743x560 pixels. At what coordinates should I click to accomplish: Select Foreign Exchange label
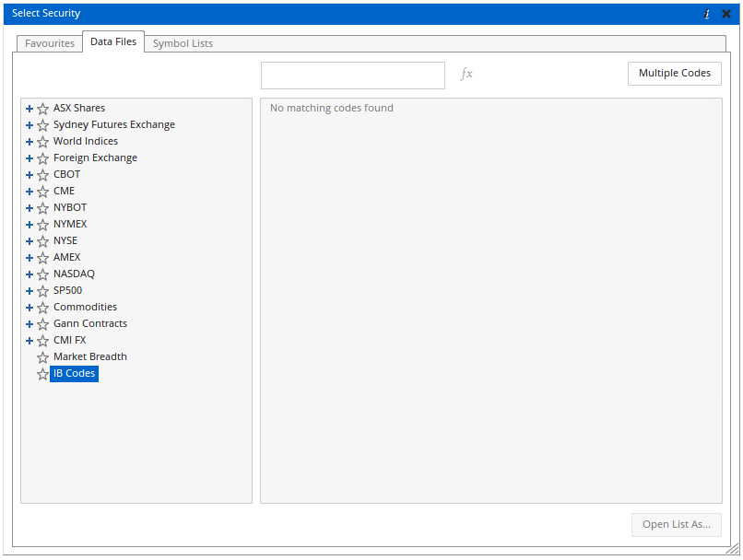[95, 157]
